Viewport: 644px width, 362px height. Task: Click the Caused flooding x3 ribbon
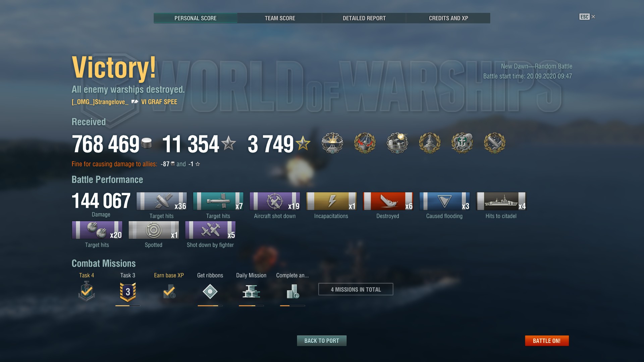pos(444,201)
